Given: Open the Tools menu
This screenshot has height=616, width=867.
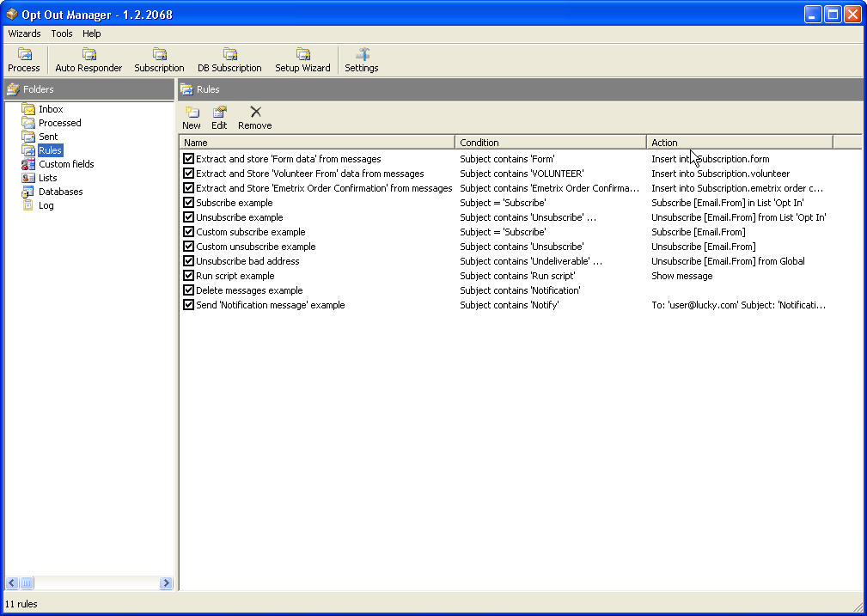Looking at the screenshot, I should [x=62, y=34].
